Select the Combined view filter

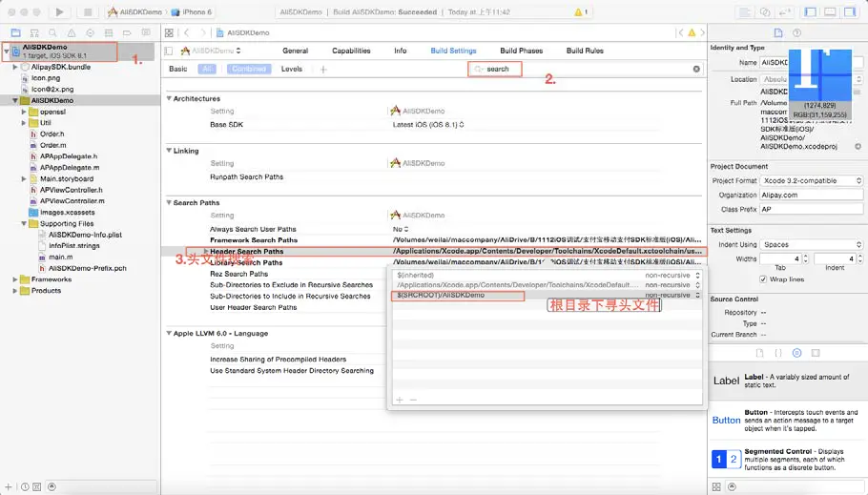click(249, 69)
